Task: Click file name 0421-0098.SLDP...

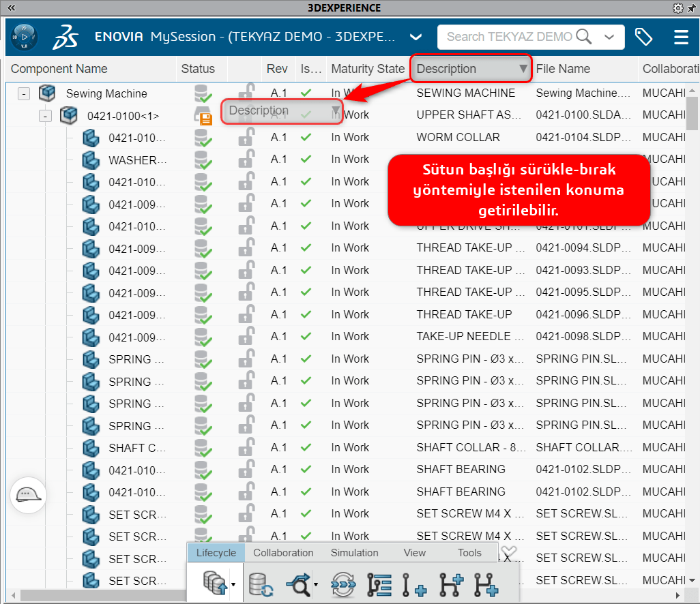Action: coord(583,336)
